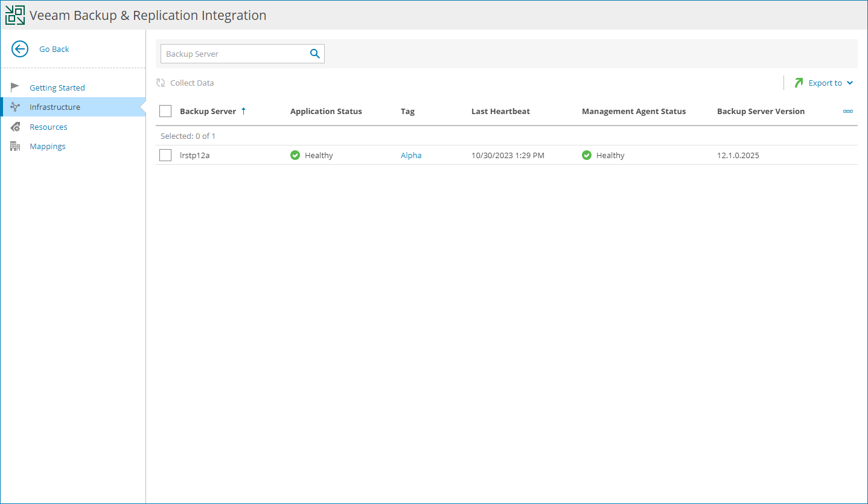The width and height of the screenshot is (868, 504).
Task: Click the Healthy management agent status text
Action: tap(610, 155)
